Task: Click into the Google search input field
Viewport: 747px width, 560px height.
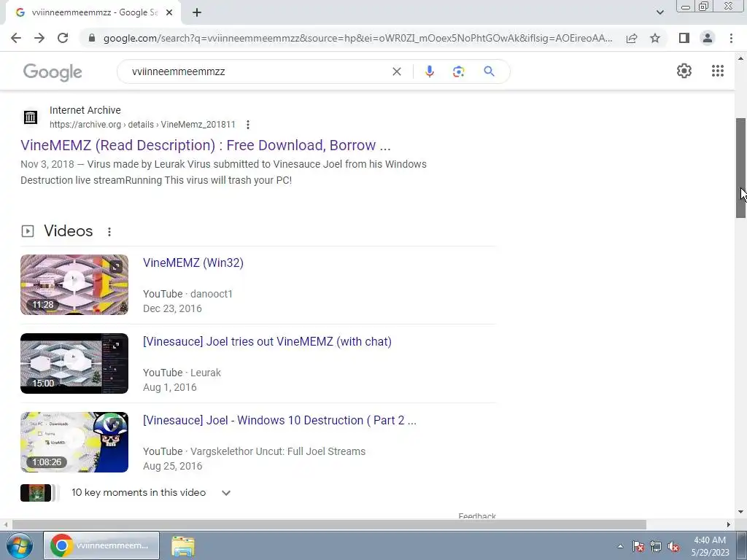Action: click(x=258, y=71)
